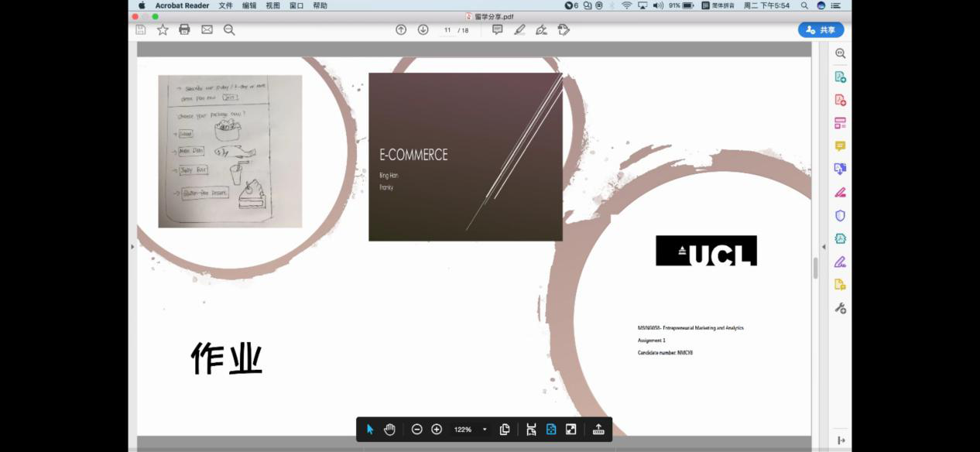Click the print icon in the toolbar
The height and width of the screenshot is (452, 980).
click(x=184, y=29)
